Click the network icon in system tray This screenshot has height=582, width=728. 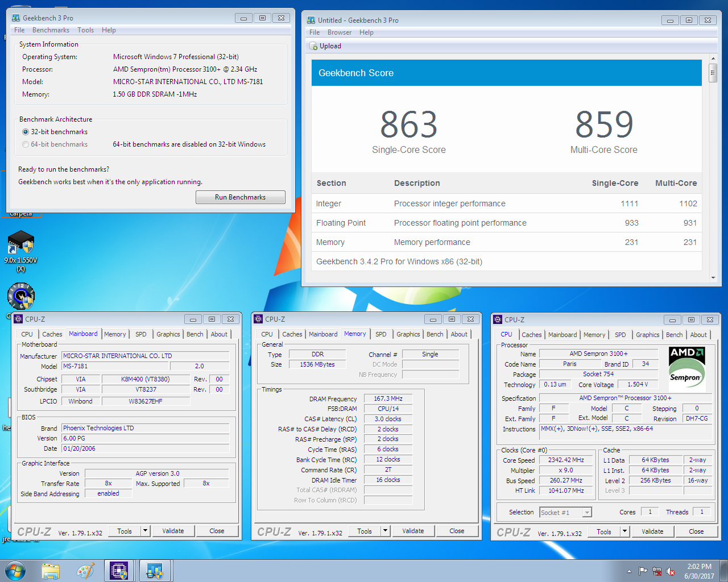[657, 571]
